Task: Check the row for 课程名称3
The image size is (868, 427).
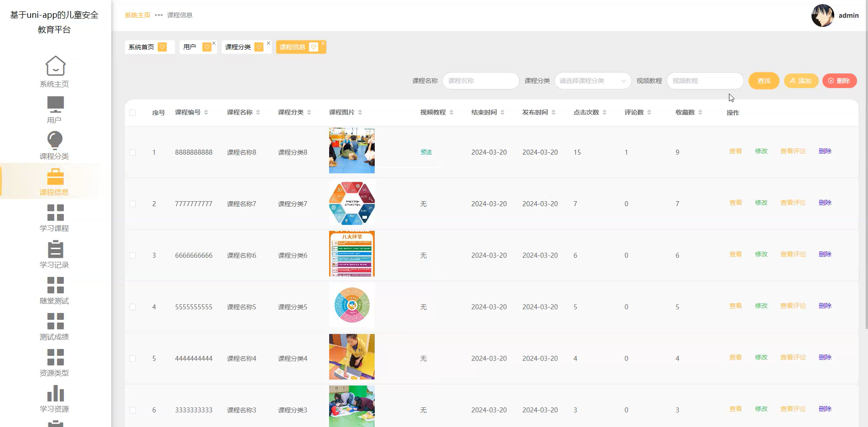Action: pos(133,410)
